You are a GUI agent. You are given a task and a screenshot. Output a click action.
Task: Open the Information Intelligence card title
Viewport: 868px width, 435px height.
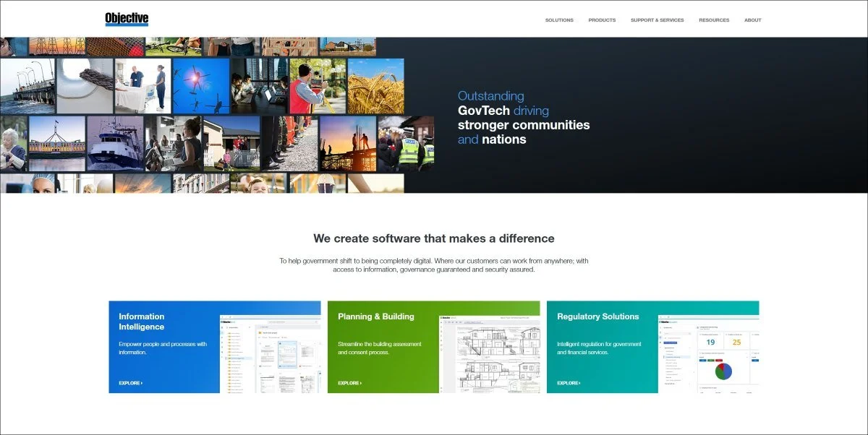click(142, 322)
